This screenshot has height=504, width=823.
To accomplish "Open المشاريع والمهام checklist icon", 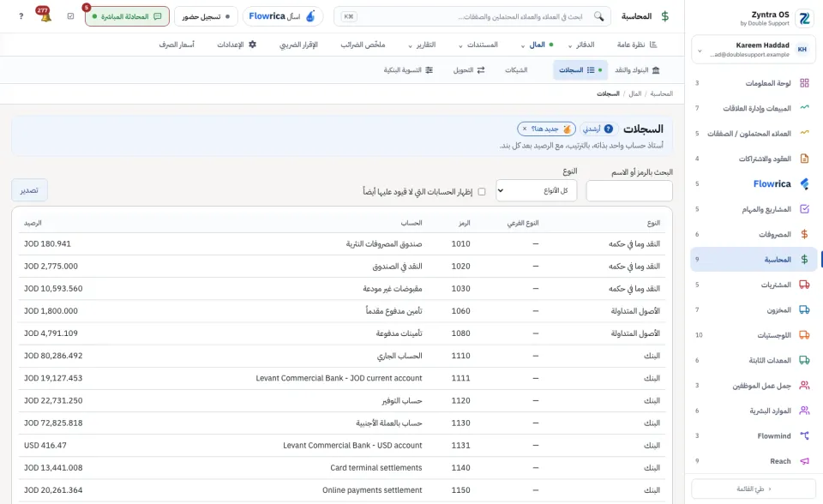I will coord(804,209).
